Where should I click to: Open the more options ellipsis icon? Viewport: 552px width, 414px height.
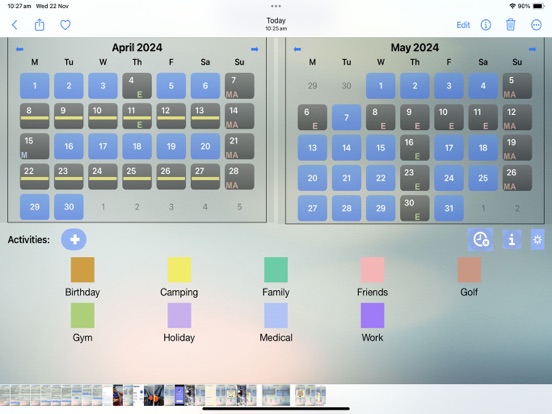(536, 25)
